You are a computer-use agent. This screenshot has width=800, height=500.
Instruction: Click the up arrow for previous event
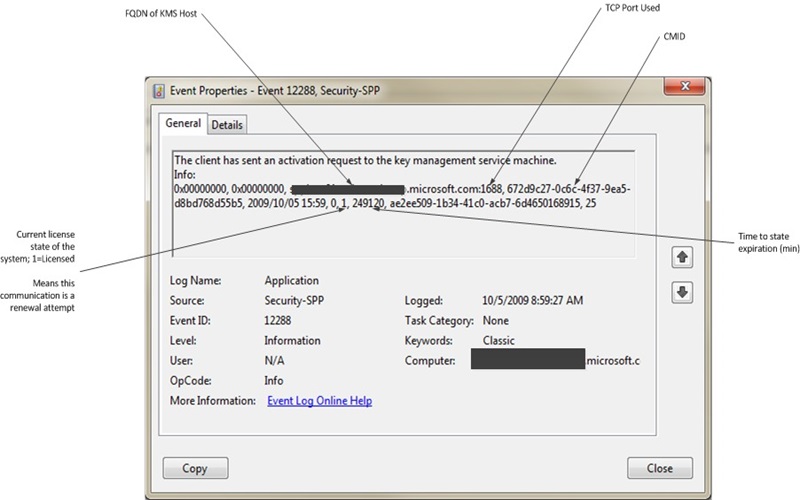click(x=682, y=257)
